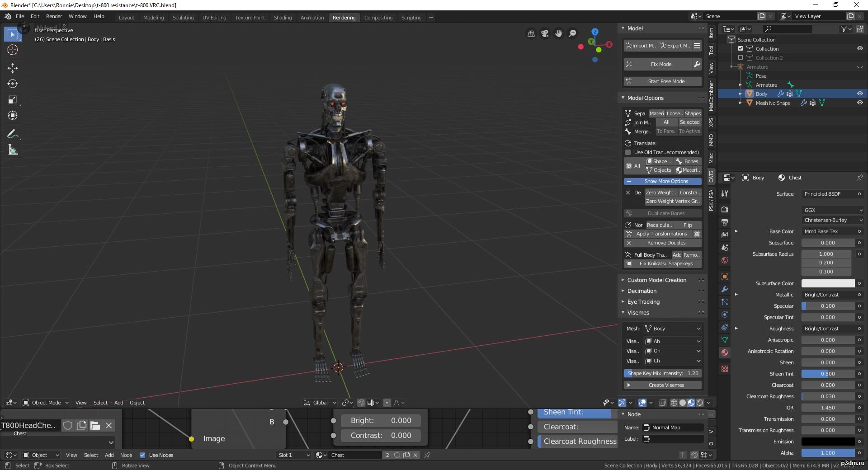Click Create Visemes button
Image resolution: width=868 pixels, height=470 pixels.
[x=663, y=385]
